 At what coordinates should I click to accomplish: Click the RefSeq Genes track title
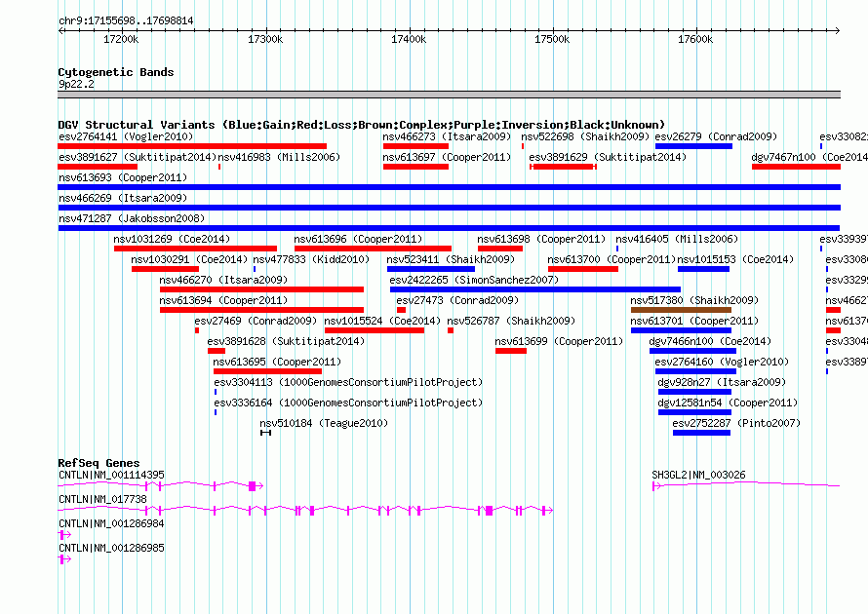[x=99, y=463]
